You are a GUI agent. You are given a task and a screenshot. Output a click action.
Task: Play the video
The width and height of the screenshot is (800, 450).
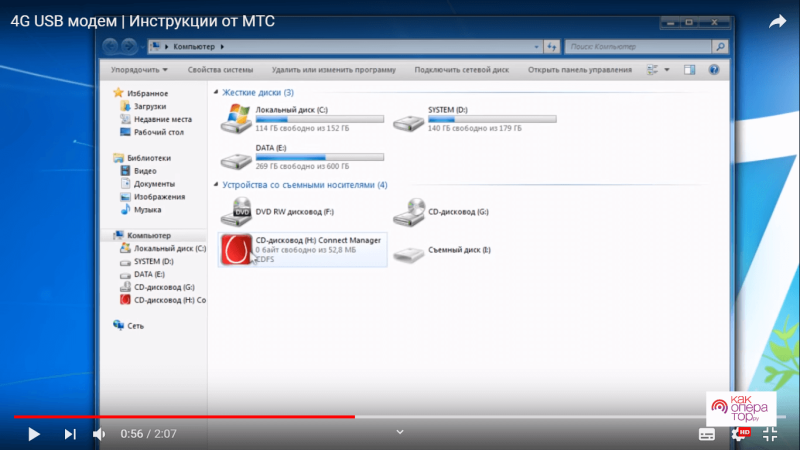coord(34,434)
